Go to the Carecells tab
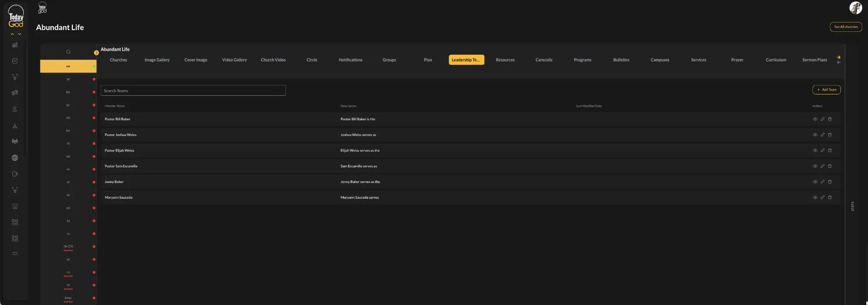Viewport: 868px width, 305px height. [x=544, y=60]
